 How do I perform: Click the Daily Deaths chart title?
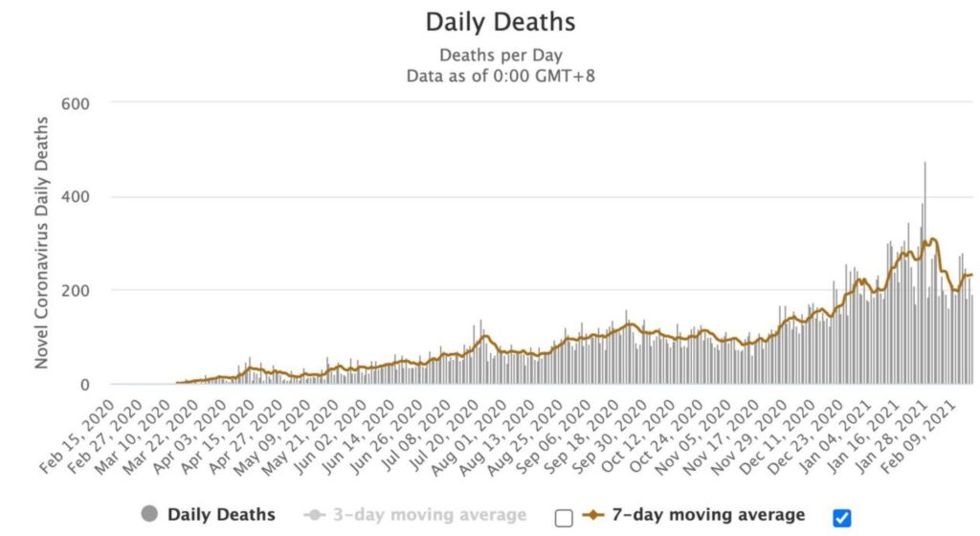[x=501, y=21]
